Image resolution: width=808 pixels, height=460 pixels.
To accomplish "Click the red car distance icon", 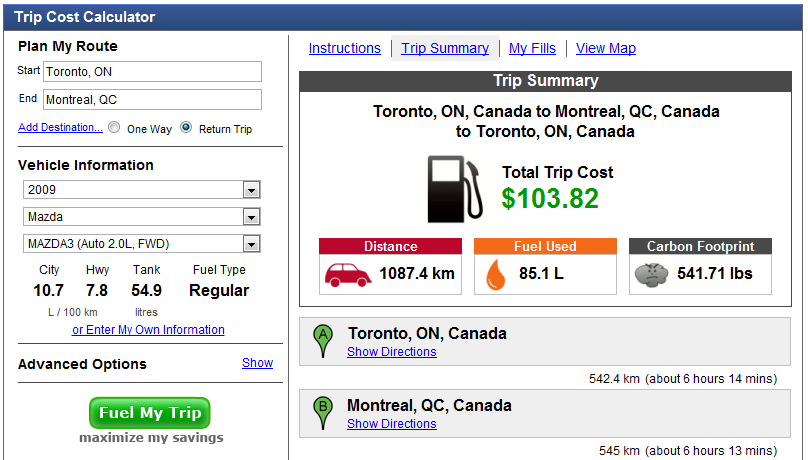I will click(x=348, y=273).
